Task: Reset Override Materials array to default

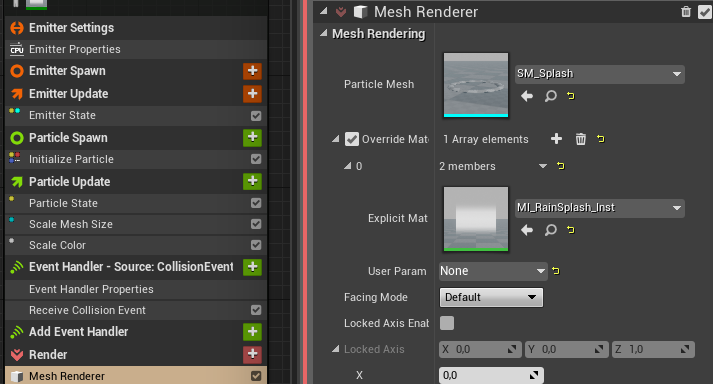Action: (x=601, y=139)
